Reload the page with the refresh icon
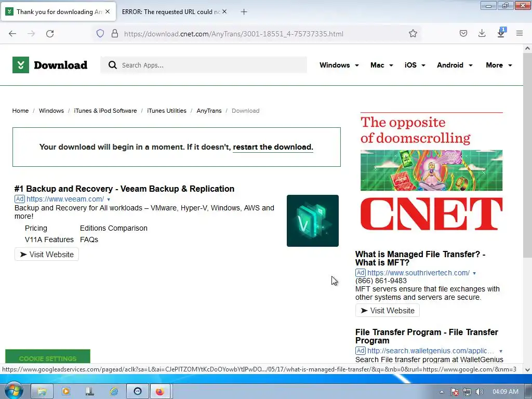Viewport: 532px width, 399px height. tap(50, 34)
